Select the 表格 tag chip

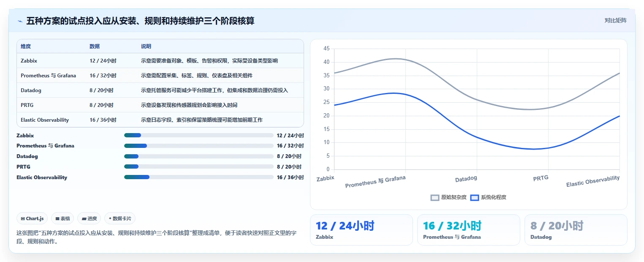[x=62, y=218]
